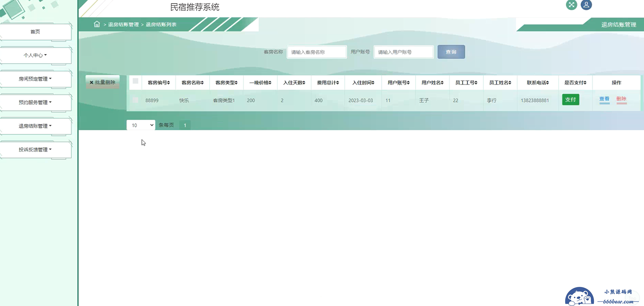Open the 10 per-page dropdown
This screenshot has width=644, height=306.
pos(141,125)
